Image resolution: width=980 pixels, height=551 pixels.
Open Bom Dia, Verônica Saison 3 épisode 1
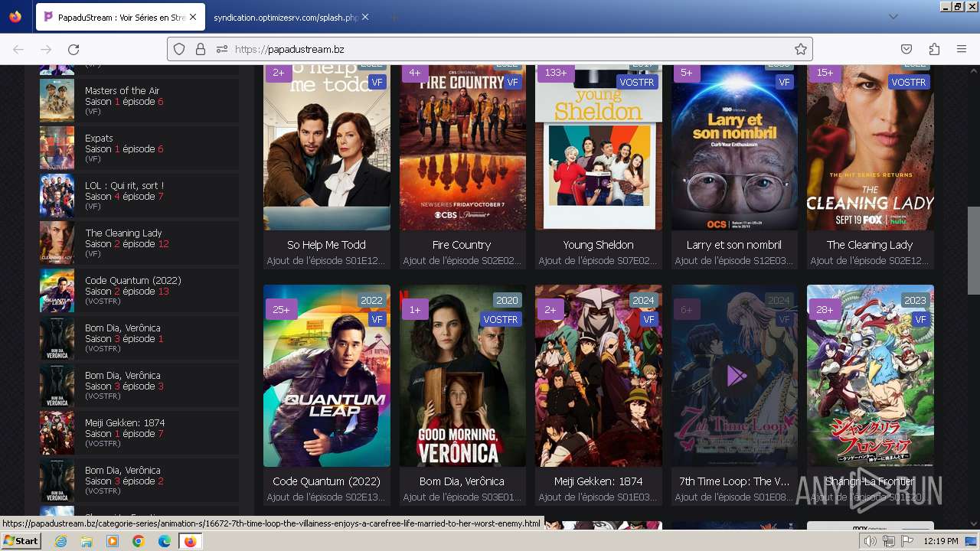(x=139, y=338)
